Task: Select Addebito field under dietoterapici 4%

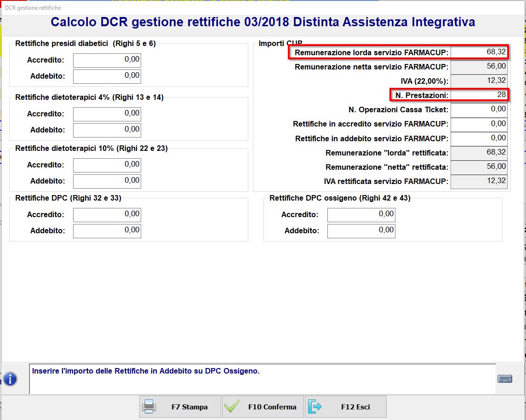Action: point(107,130)
